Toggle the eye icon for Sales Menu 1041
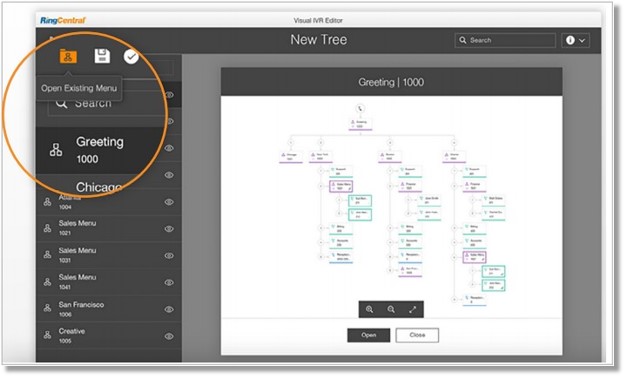The image size is (625, 377). (169, 283)
